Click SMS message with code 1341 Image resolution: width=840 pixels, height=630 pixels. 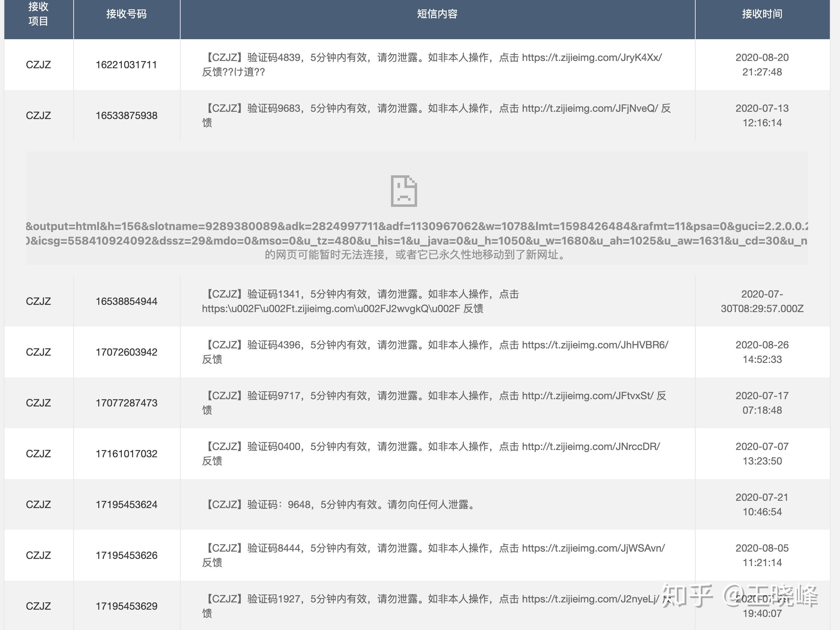361,301
